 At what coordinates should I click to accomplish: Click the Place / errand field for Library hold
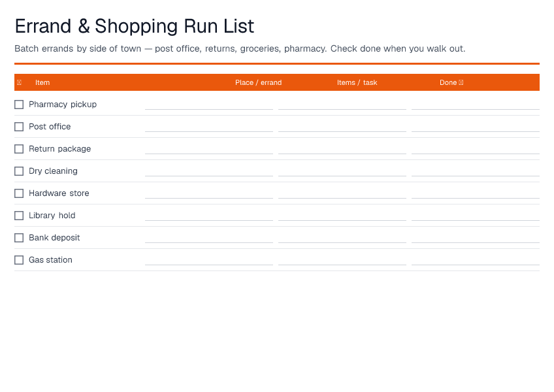click(x=209, y=216)
